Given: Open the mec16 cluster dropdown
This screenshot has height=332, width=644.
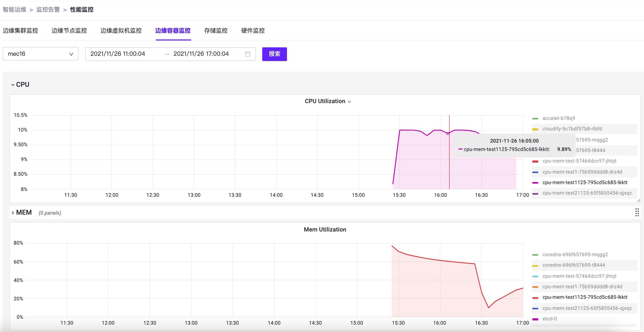Looking at the screenshot, I should [41, 54].
